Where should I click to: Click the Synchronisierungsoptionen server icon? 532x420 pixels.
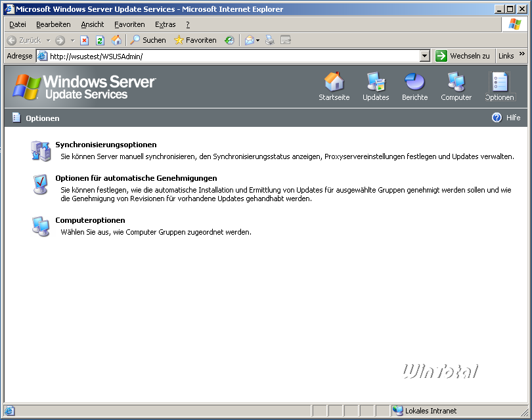(x=41, y=151)
